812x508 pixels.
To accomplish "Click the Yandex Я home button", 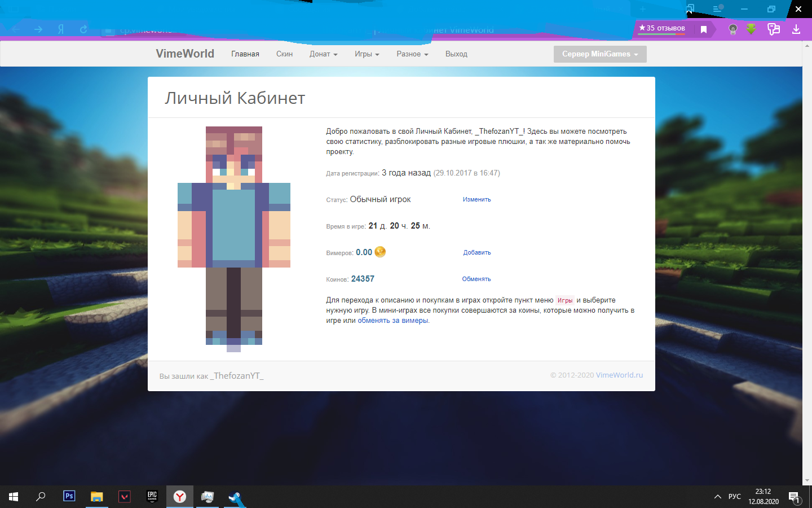I will 61,29.
